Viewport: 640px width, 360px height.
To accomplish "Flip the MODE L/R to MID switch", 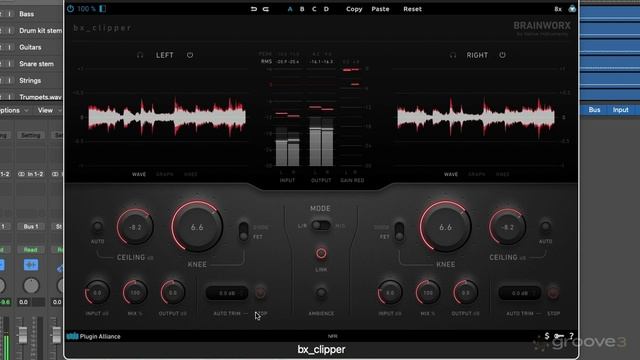I will 321,225.
